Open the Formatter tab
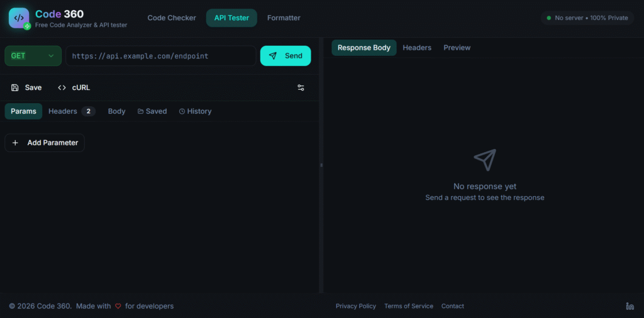The image size is (644, 318). pyautogui.click(x=284, y=18)
